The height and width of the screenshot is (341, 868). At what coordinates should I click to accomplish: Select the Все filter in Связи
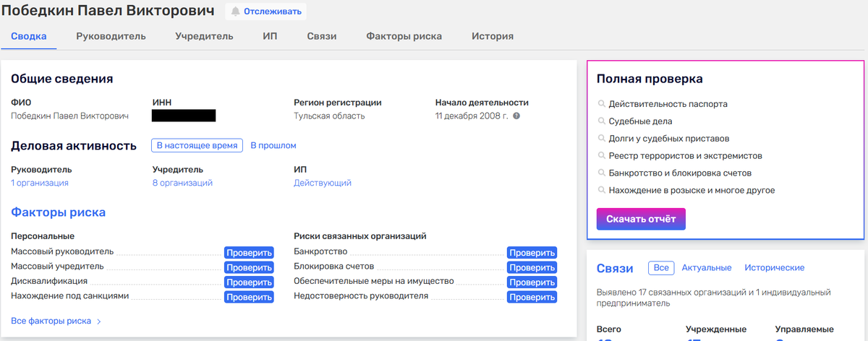click(x=661, y=268)
